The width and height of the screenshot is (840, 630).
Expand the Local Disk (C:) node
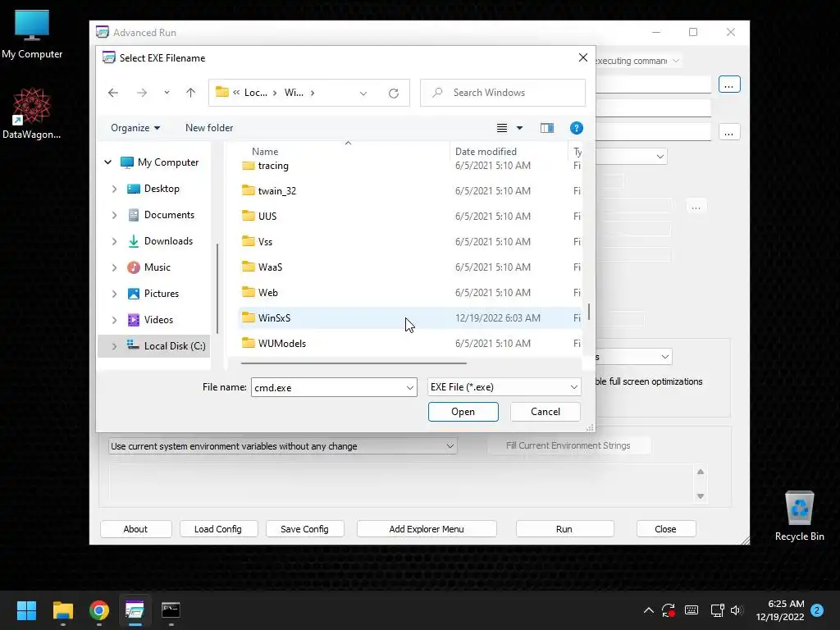tap(114, 346)
